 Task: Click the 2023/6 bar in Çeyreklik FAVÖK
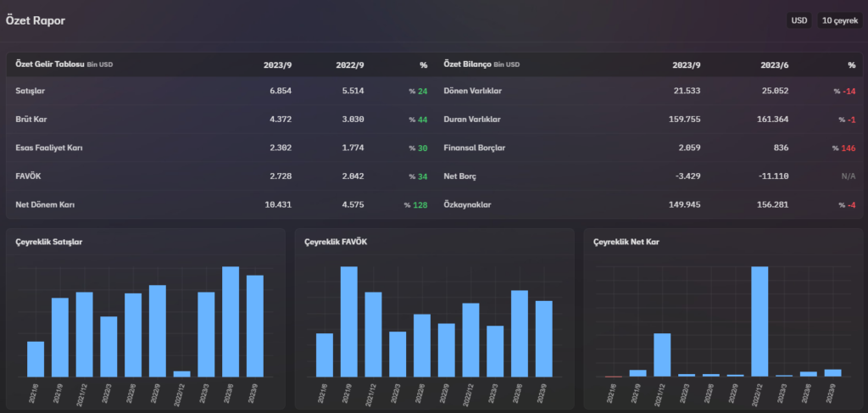click(520, 334)
